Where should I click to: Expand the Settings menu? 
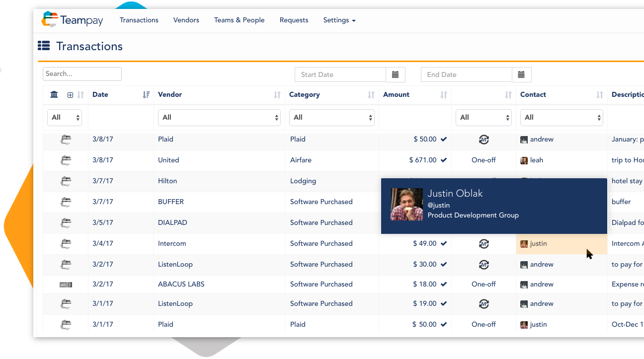(339, 20)
